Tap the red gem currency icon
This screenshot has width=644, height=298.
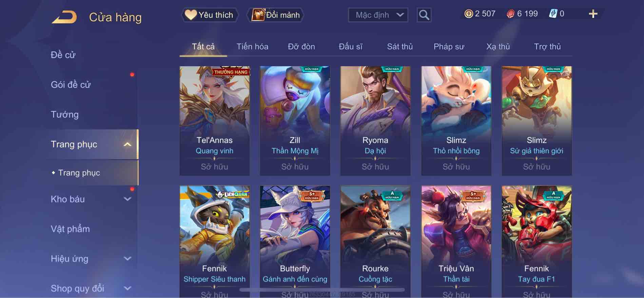point(510,14)
